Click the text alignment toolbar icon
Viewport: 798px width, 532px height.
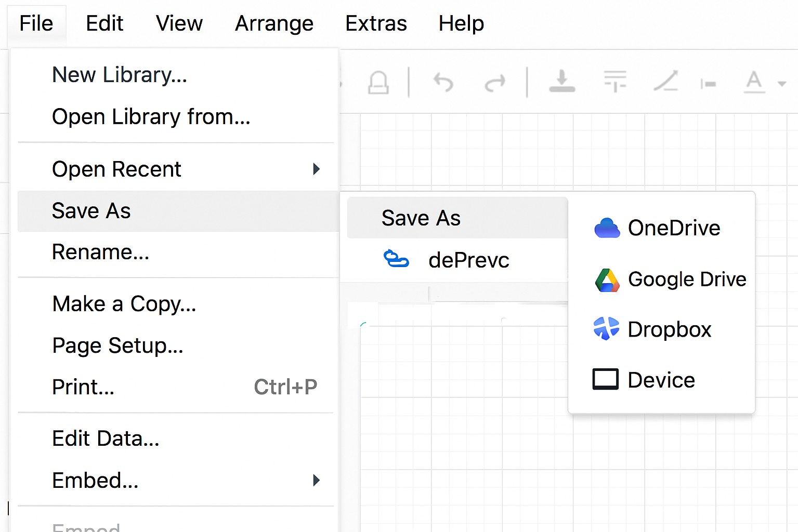(615, 82)
